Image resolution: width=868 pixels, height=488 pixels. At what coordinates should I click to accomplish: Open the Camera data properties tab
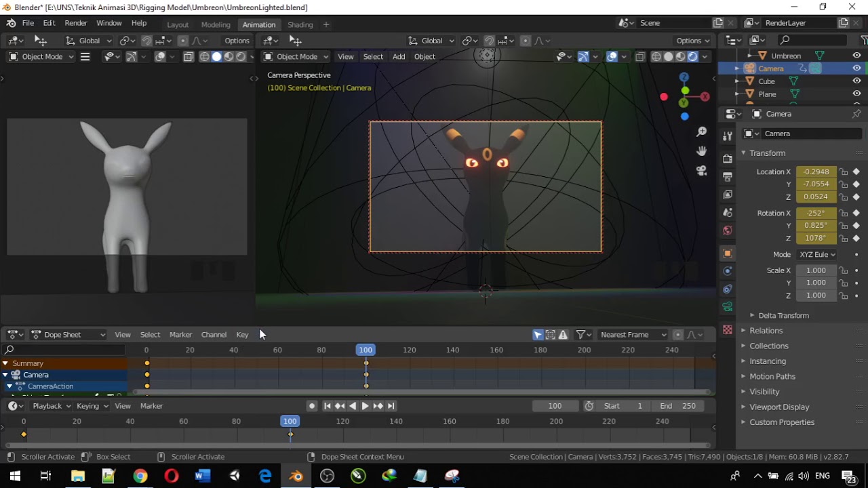pos(728,307)
